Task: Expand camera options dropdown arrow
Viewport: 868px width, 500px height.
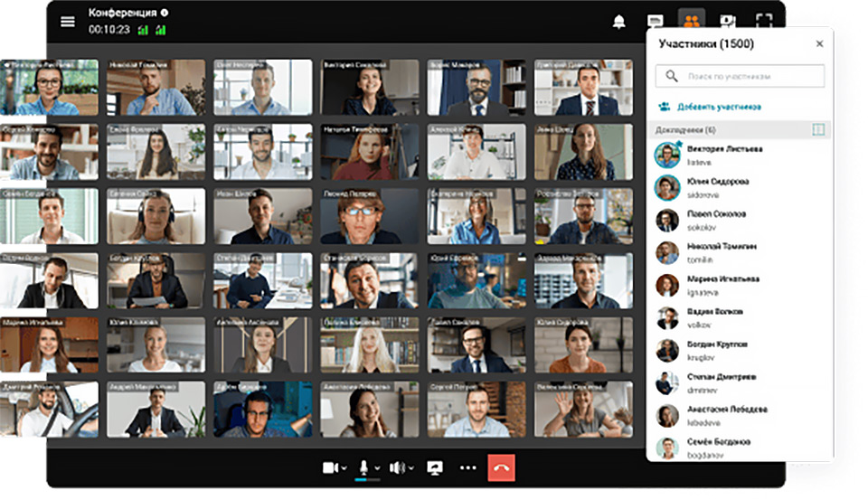Action: pos(344,468)
